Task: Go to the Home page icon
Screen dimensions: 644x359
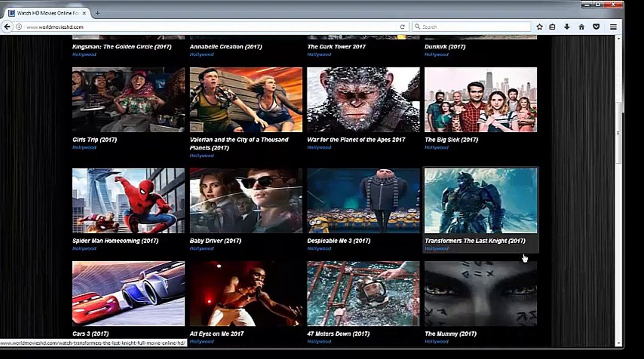Action: pyautogui.click(x=581, y=27)
